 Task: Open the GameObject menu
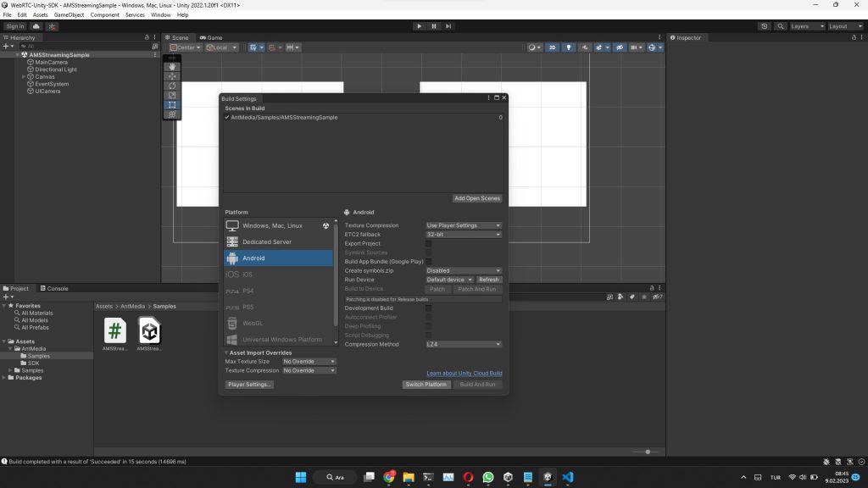tap(70, 15)
